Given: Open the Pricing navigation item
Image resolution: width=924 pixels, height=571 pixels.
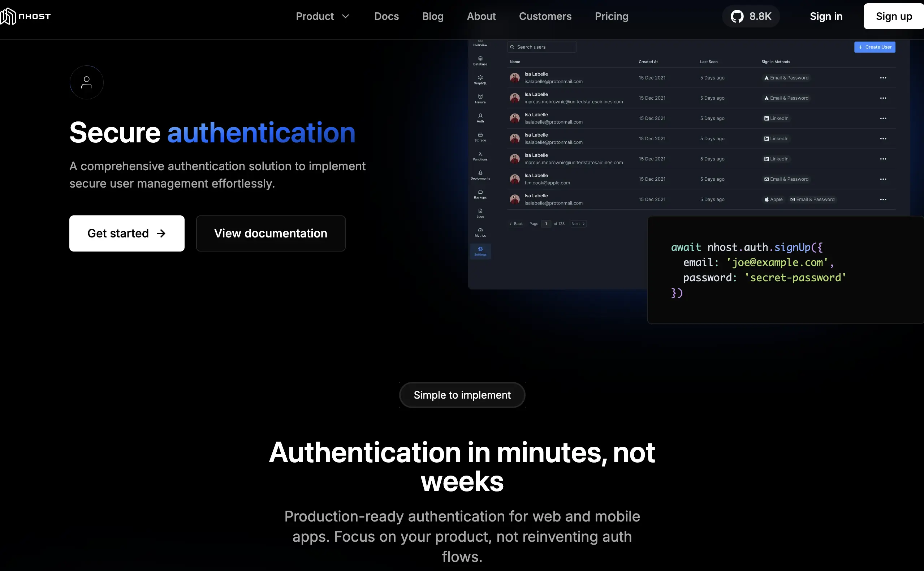Looking at the screenshot, I should [x=611, y=16].
